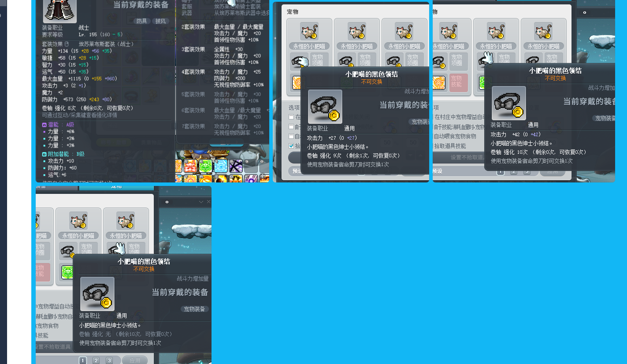Uncheck the checked fourth 选项 checkbox in +27 panel
The image size is (627, 364).
pyautogui.click(x=291, y=146)
